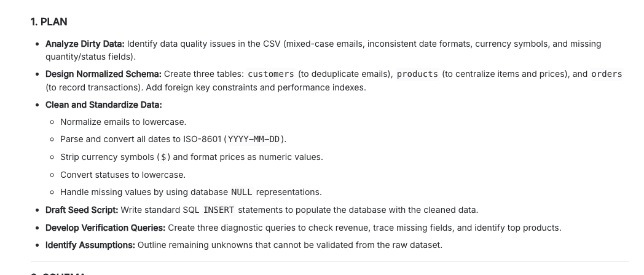Click 'Develop Verification Queries:' bold label
Screen dimensions: 644x275
[x=106, y=228]
